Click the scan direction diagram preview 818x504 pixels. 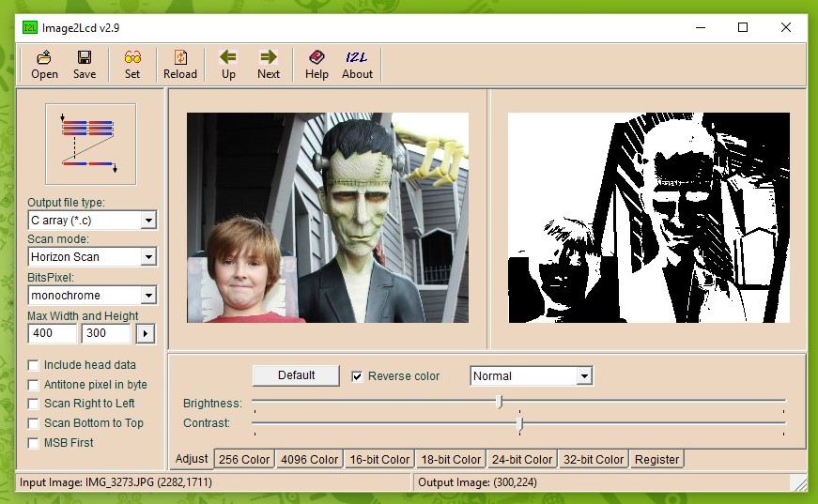(x=91, y=144)
